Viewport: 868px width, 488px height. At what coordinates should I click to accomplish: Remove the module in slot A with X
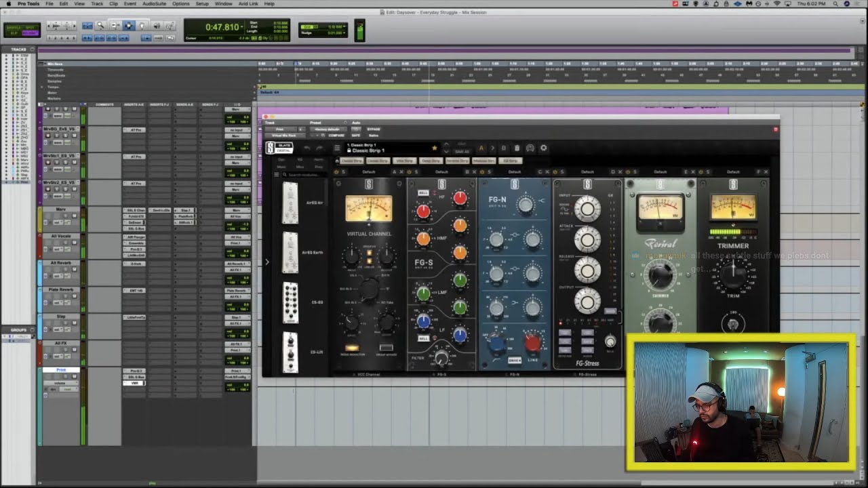point(401,171)
